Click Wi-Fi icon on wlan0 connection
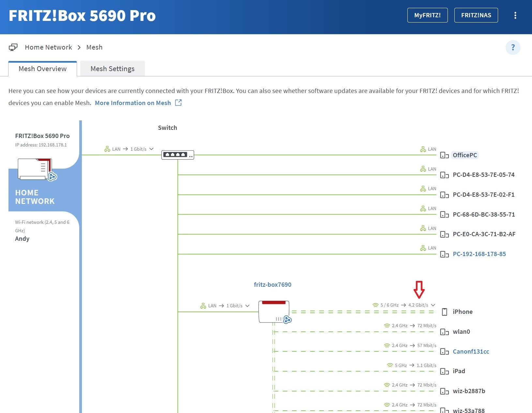This screenshot has height=413, width=532. (x=387, y=326)
